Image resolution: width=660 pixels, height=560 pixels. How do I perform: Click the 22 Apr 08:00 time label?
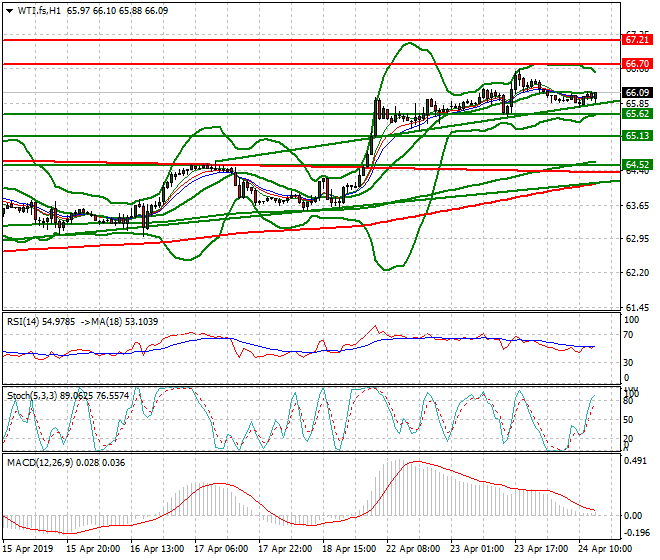(413, 549)
